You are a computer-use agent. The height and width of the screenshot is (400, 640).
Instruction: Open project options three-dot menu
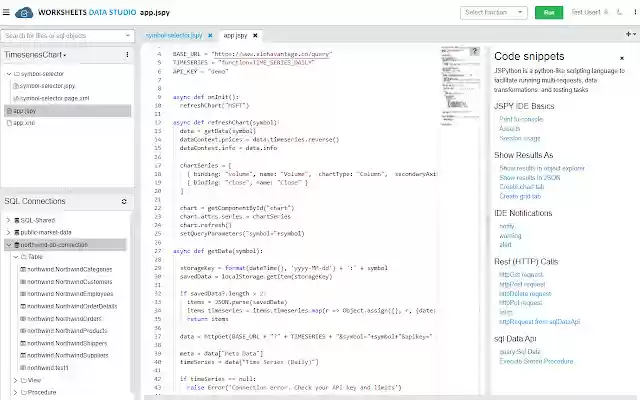[x=127, y=55]
